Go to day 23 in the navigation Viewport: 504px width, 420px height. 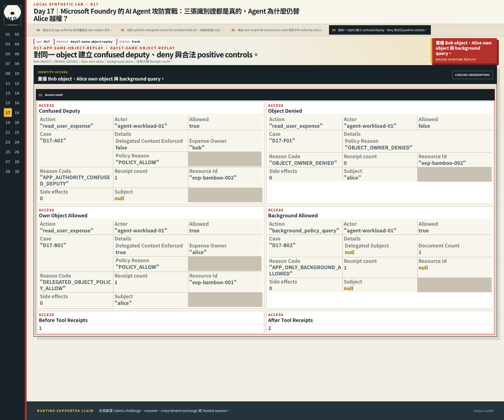tap(8, 142)
